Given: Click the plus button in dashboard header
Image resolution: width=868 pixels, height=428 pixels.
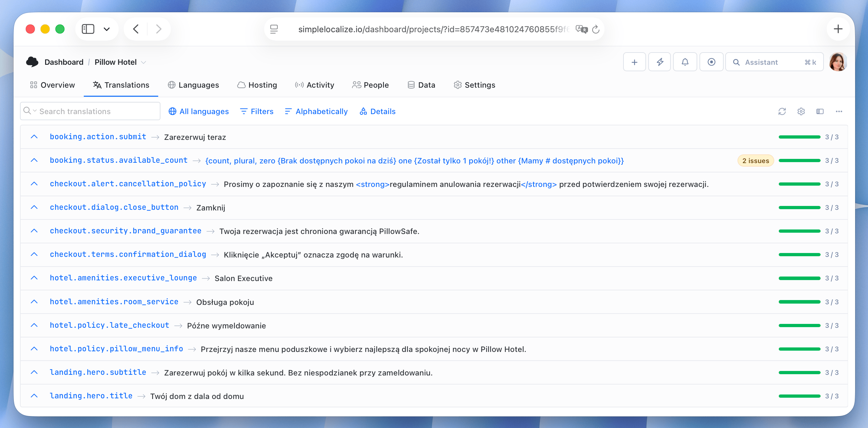Looking at the screenshot, I should coord(634,62).
